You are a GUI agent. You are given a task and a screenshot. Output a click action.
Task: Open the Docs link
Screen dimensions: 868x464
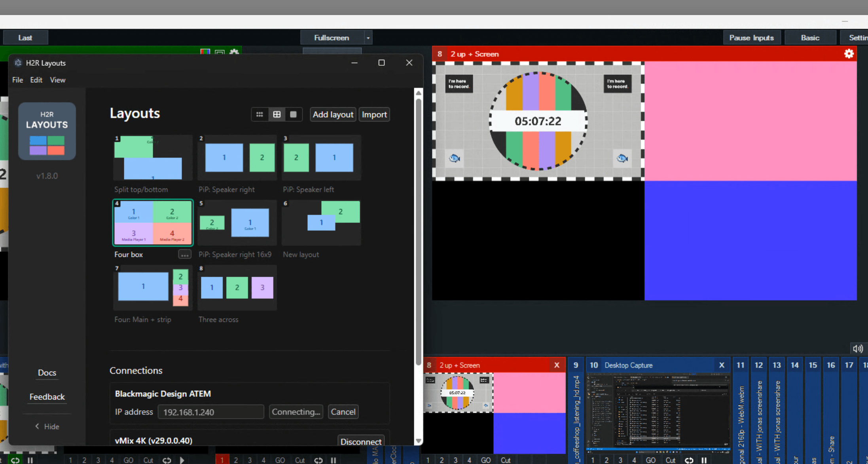point(47,373)
